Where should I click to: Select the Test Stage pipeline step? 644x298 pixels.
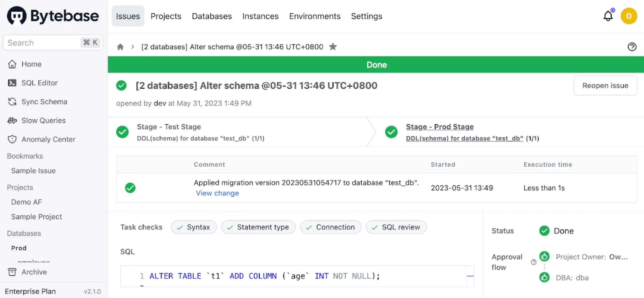(169, 127)
